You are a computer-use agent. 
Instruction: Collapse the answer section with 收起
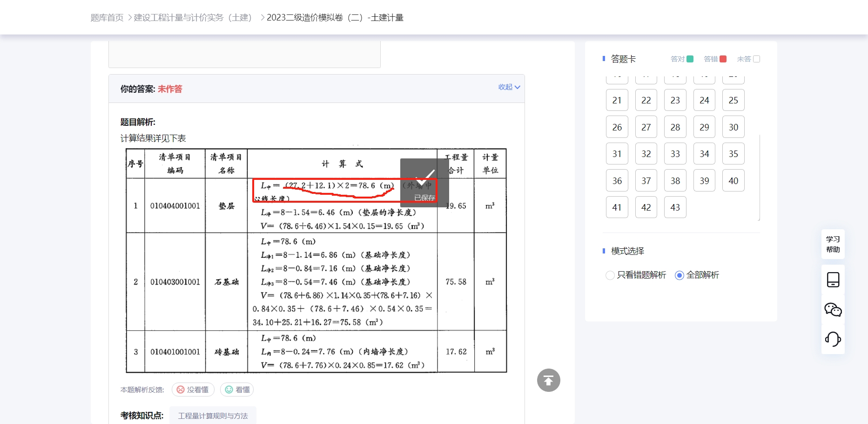pyautogui.click(x=509, y=87)
